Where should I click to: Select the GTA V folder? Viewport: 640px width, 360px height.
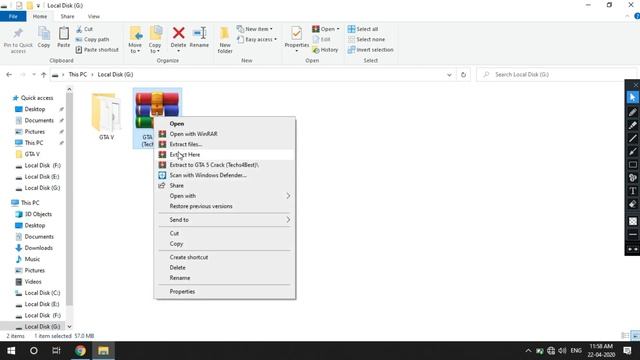(x=106, y=116)
